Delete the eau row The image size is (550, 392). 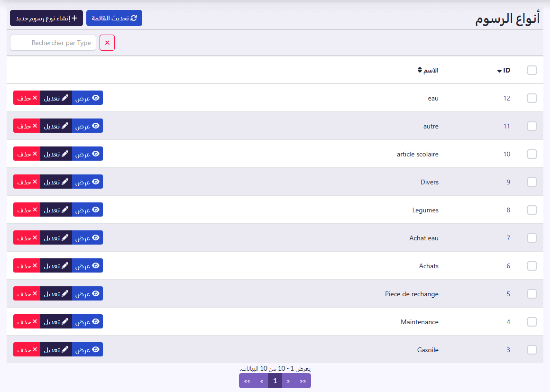click(x=27, y=98)
